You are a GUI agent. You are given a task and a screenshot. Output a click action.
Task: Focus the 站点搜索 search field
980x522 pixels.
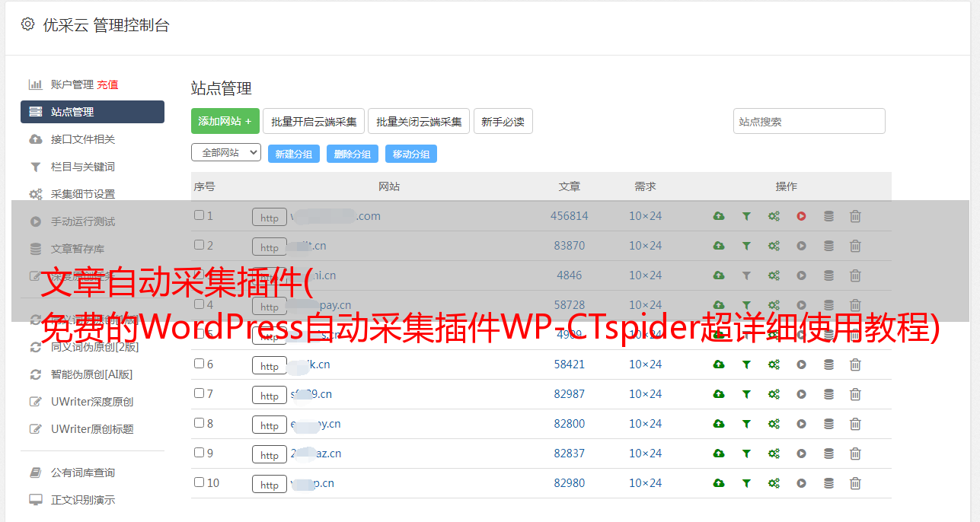(809, 121)
